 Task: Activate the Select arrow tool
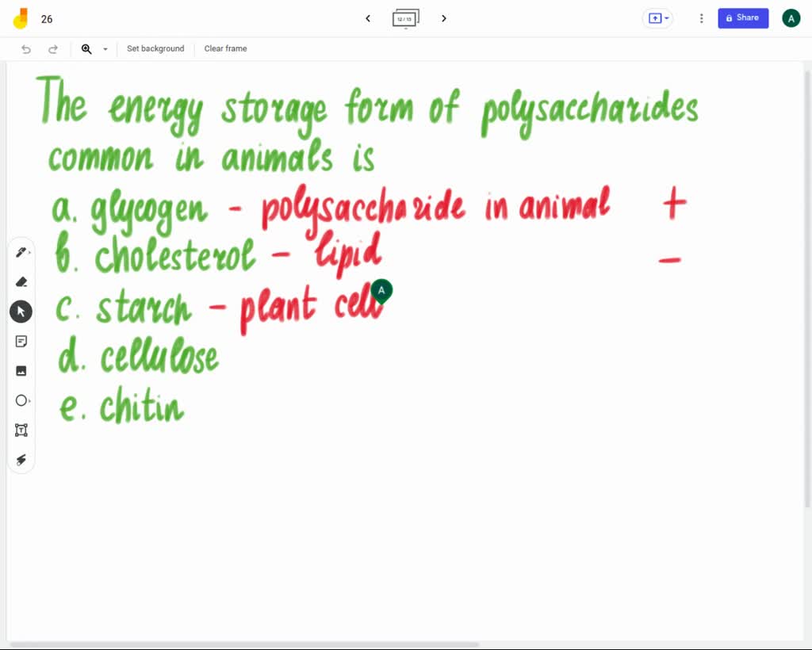[x=21, y=311]
